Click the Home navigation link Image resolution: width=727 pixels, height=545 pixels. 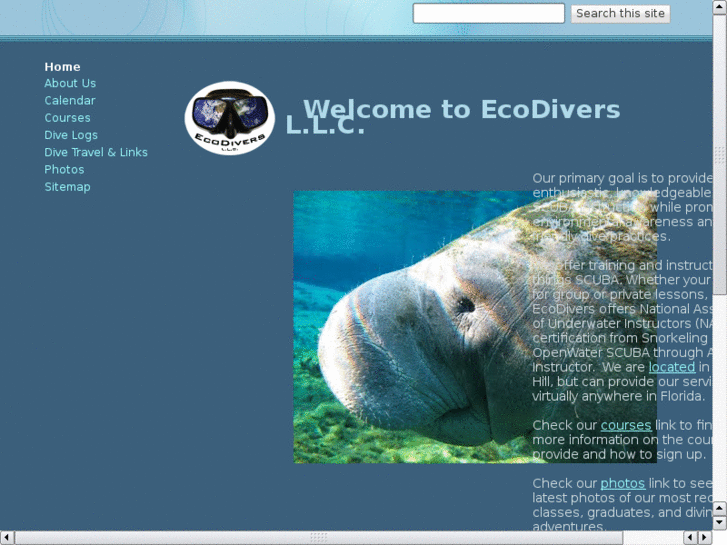click(62, 67)
